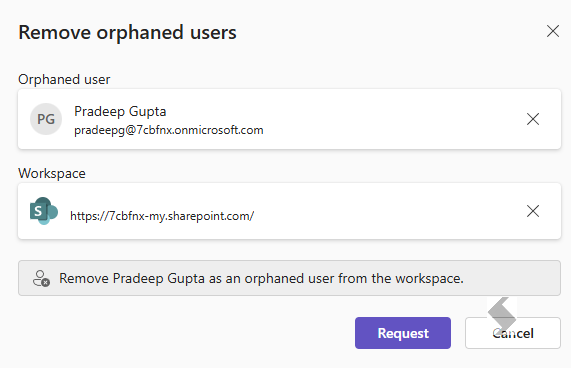This screenshot has width=571, height=368.
Task: Click the PG avatar circle
Action: click(x=46, y=119)
